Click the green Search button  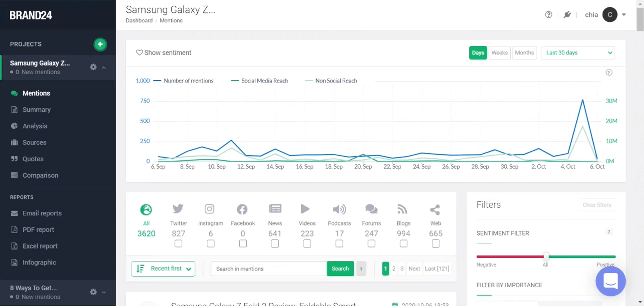(x=340, y=269)
